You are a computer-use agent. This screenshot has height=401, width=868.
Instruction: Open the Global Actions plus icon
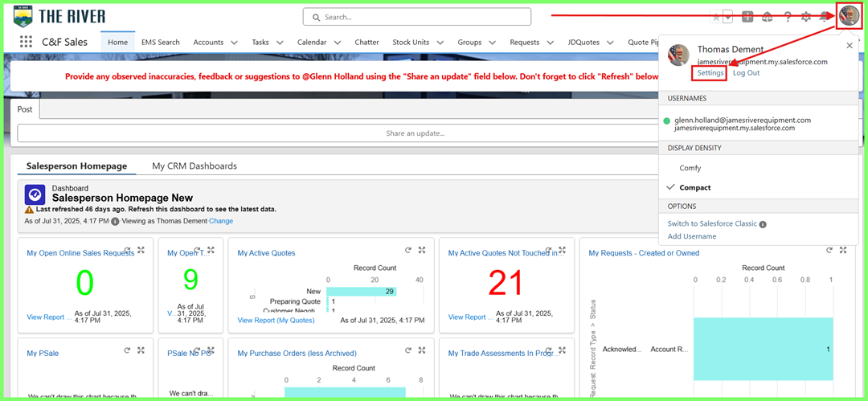click(747, 17)
